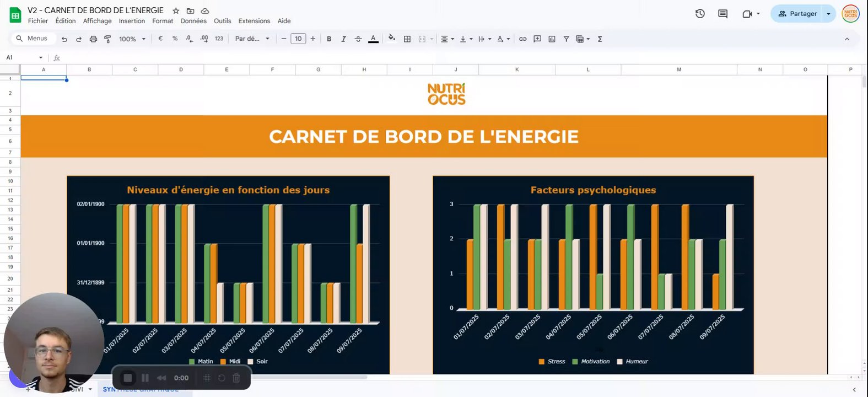868x397 pixels.
Task: Open the Fichier menu
Action: coord(38,21)
